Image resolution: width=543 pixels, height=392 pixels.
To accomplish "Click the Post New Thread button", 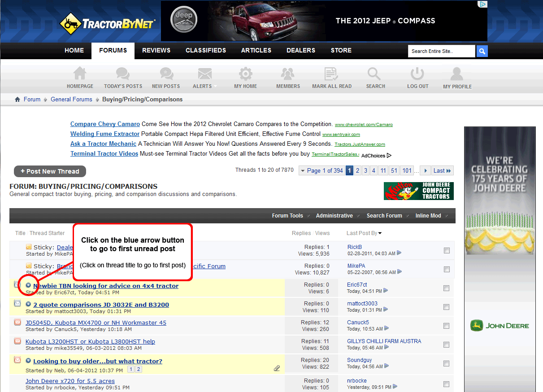I will pyautogui.click(x=50, y=171).
